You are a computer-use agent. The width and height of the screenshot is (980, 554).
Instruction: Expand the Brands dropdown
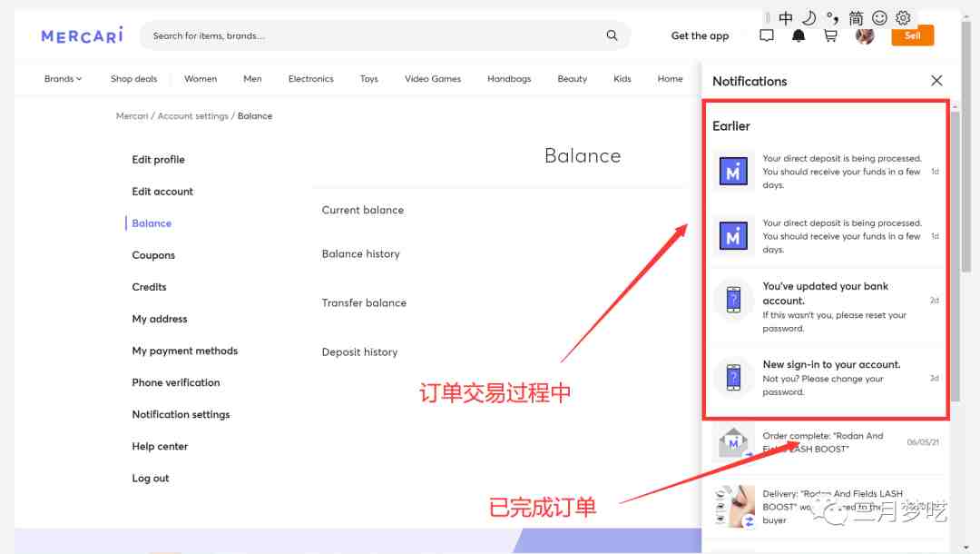[x=64, y=79]
